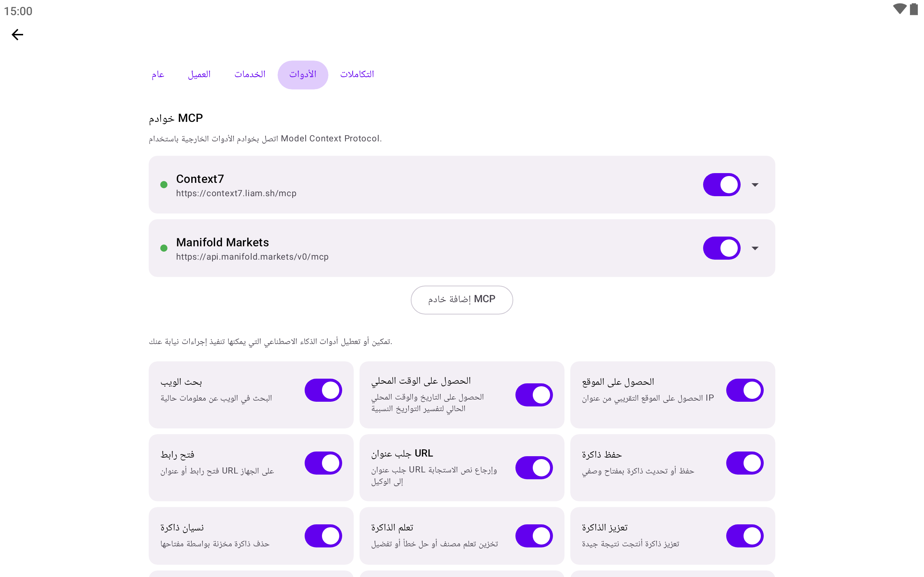Image resolution: width=924 pixels, height=577 pixels.
Task: Tap the Wi-Fi status bar icon
Action: click(x=899, y=9)
